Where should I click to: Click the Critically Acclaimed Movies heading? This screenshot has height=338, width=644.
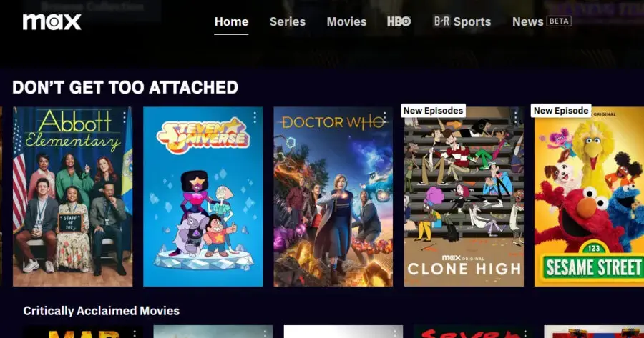[x=102, y=311]
